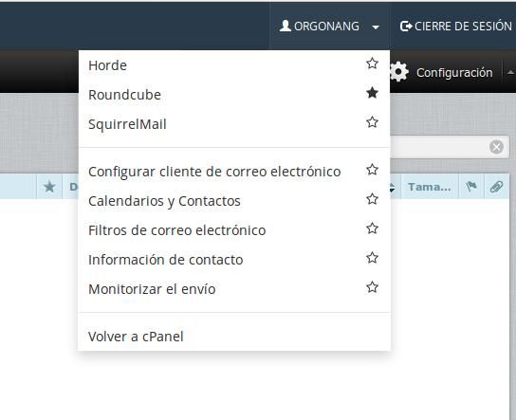
Task: Click the star column header in message list
Action: [49, 187]
